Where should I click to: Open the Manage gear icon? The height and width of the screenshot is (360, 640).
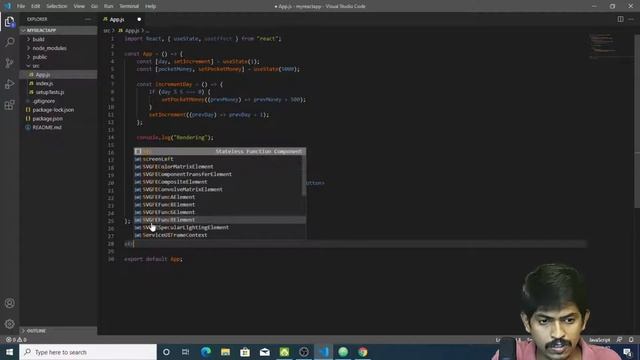pyautogui.click(x=9, y=324)
